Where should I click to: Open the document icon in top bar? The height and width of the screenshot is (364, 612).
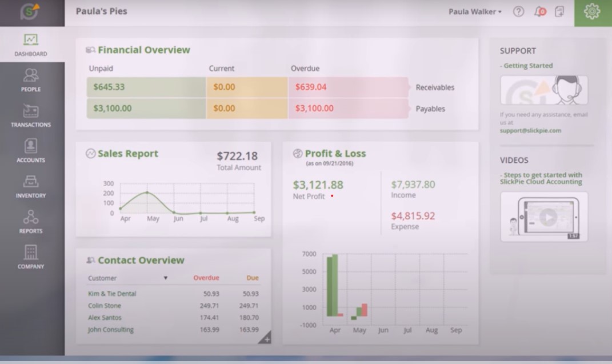tap(559, 11)
